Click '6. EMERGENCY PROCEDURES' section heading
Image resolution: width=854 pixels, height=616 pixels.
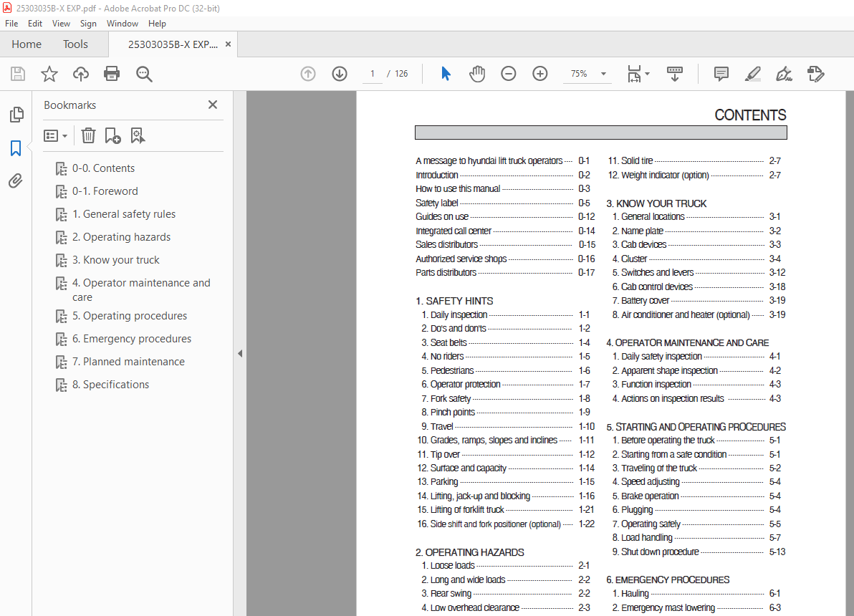(668, 579)
